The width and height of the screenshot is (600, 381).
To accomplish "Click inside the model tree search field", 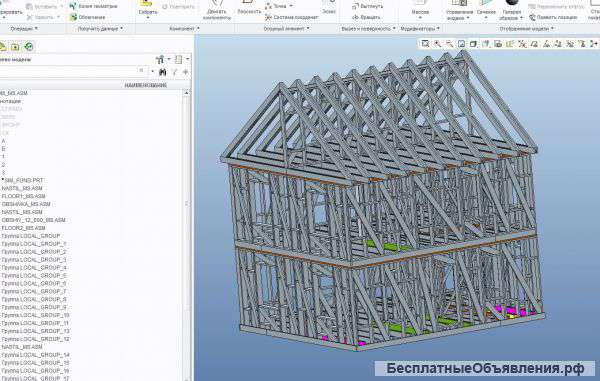I will (68, 71).
